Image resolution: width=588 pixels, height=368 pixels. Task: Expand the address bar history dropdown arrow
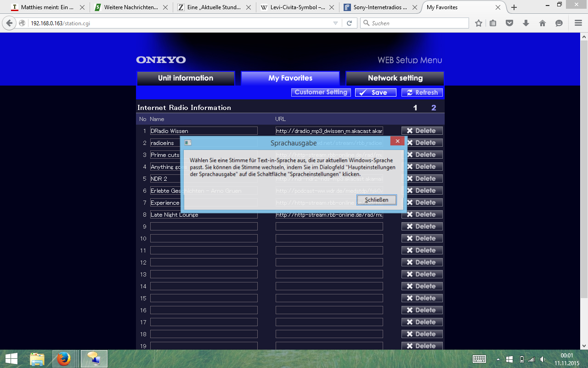[x=335, y=23]
